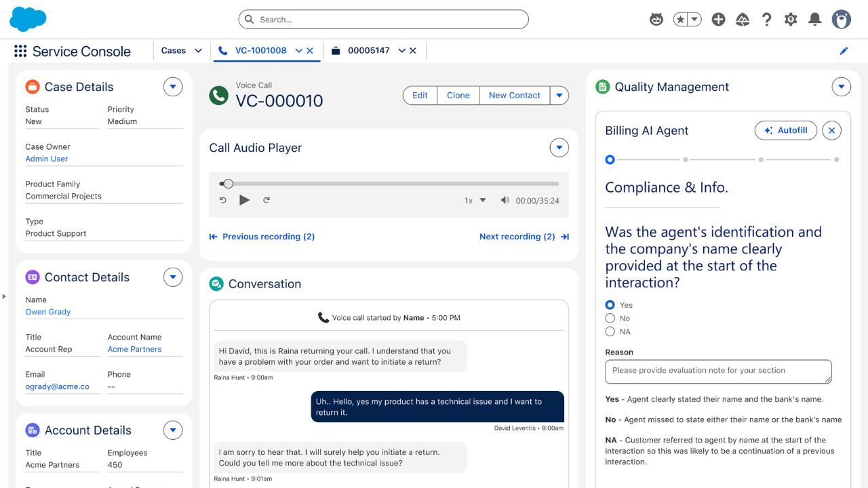Click the volume speaker icon
The width and height of the screenshot is (868, 488).
(x=505, y=200)
